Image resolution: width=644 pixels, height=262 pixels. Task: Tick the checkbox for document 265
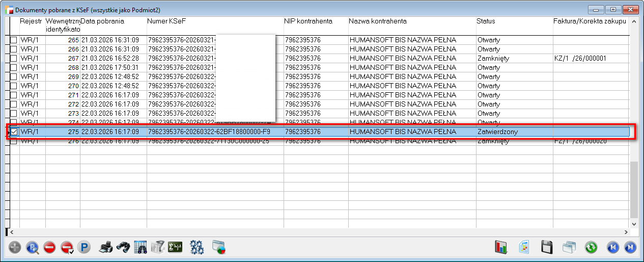(14, 40)
